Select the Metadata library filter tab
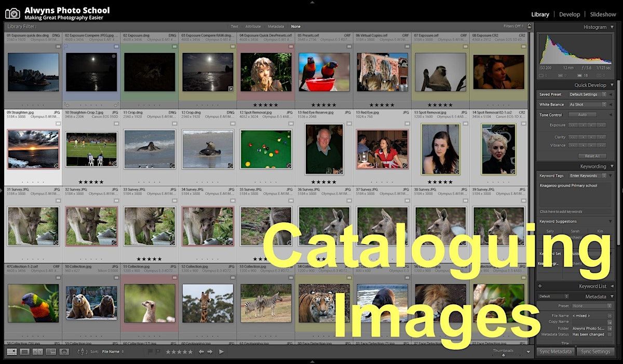The height and width of the screenshot is (364, 623). click(276, 26)
